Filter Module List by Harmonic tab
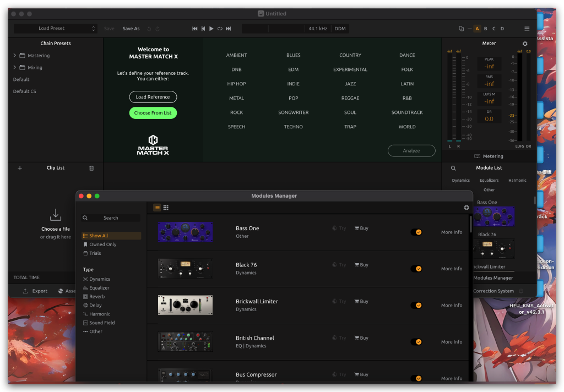This screenshot has height=392, width=564. coord(517,180)
